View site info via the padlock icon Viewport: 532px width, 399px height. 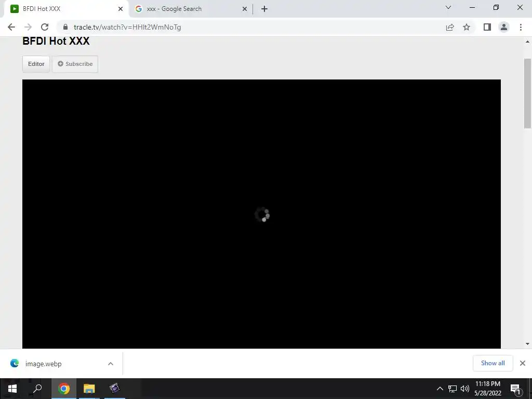pos(65,27)
